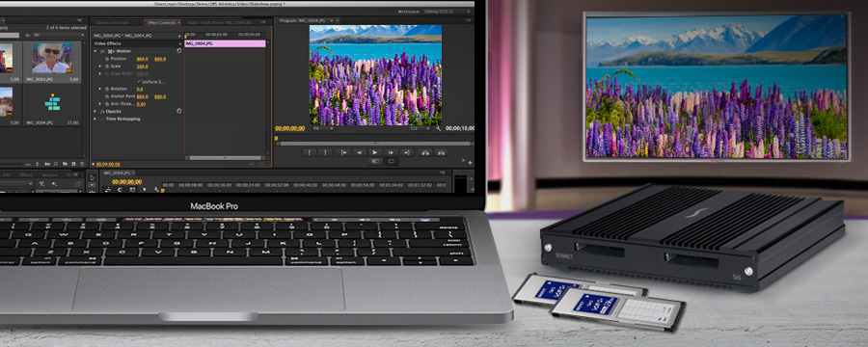
Task: Toggle Scale animation stopwatch
Action: 107,66
